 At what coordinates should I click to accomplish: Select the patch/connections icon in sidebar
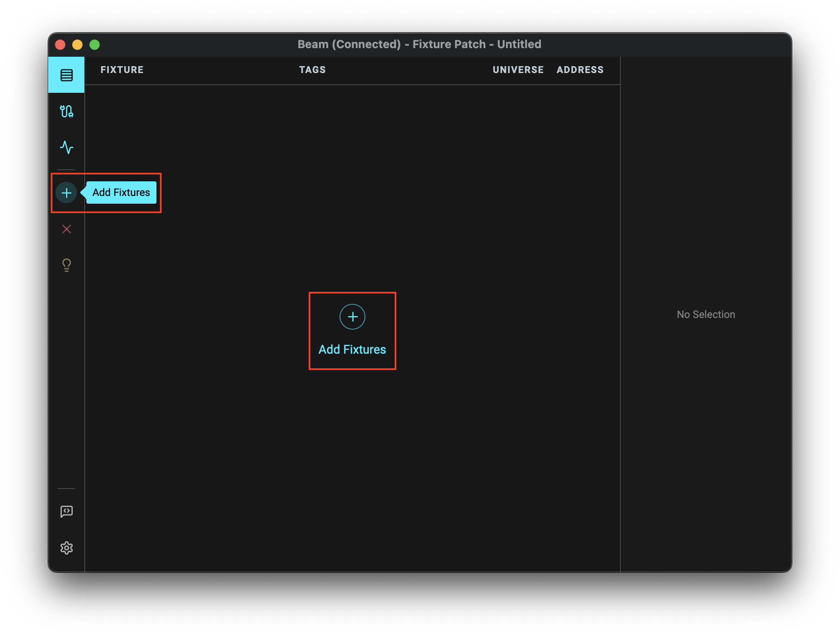(x=66, y=111)
